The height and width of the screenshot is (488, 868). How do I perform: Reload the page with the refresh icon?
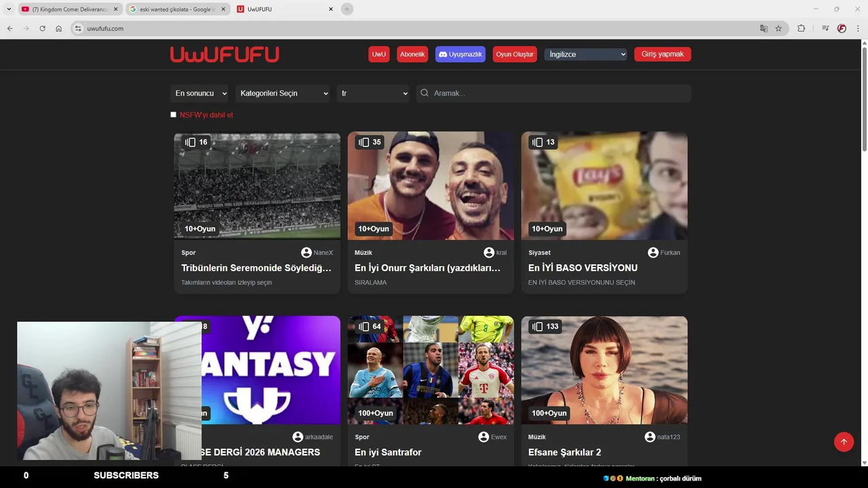tap(42, 28)
